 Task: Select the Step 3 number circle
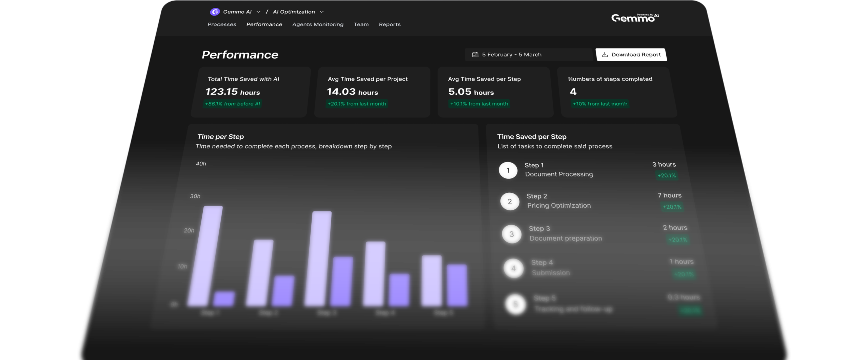coord(512,234)
